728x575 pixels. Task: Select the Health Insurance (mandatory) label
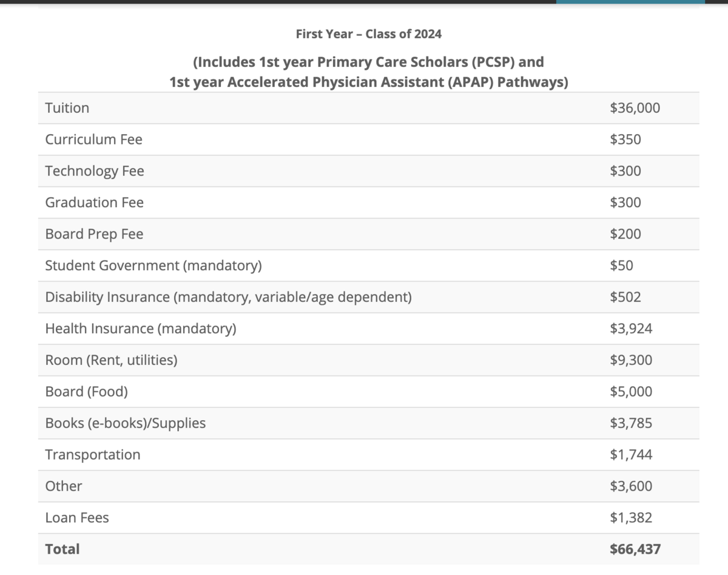tap(141, 329)
